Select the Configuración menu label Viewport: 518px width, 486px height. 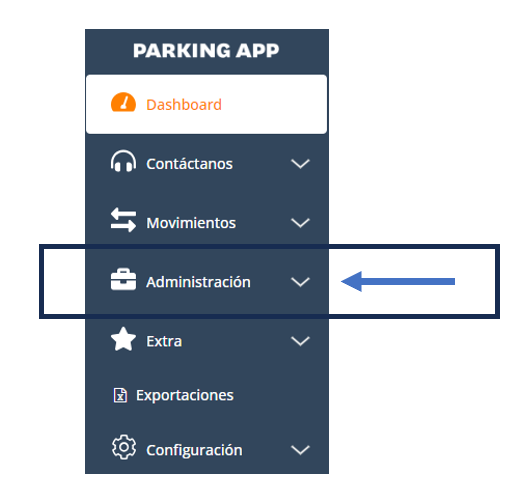[x=194, y=450]
